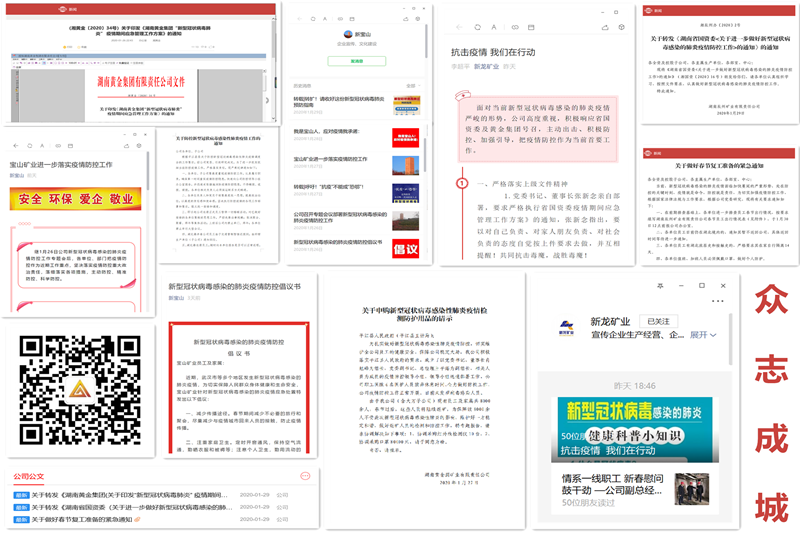
Task: Share the 宝山矿业进一步落实疫情防控工作 article
Action: 126,146
